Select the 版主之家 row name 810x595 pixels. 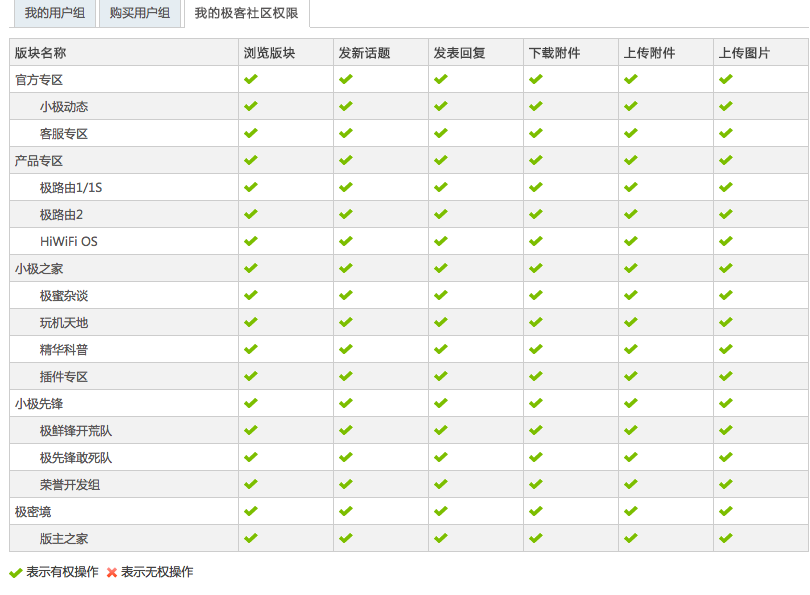(64, 539)
